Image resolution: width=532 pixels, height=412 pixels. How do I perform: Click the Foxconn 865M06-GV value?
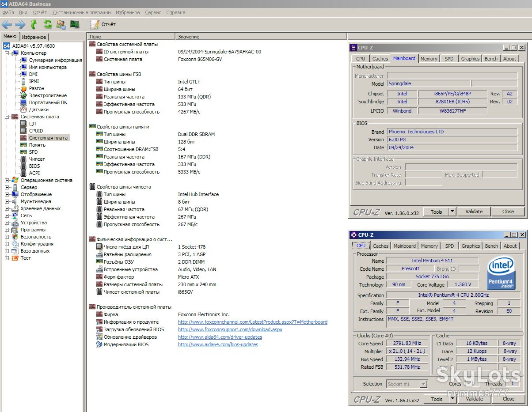(200, 59)
